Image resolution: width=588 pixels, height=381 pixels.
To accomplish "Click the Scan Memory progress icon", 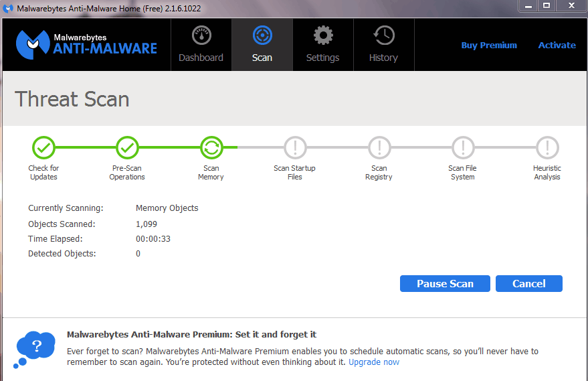I will [211, 147].
